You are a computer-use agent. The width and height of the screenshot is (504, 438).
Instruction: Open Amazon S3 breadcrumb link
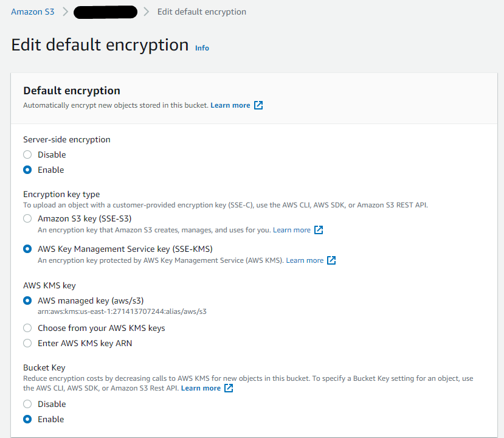[x=33, y=12]
